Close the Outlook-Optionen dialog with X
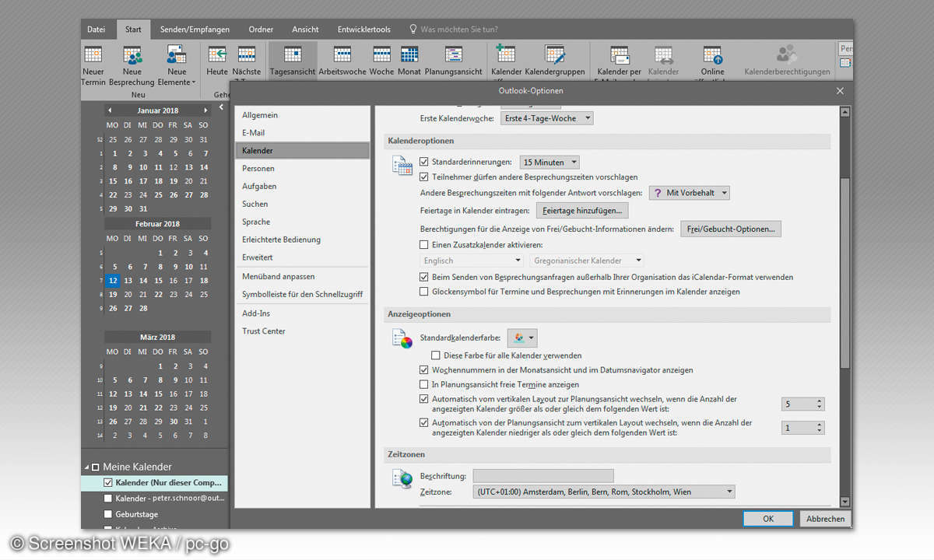The height and width of the screenshot is (560, 934). point(840,91)
